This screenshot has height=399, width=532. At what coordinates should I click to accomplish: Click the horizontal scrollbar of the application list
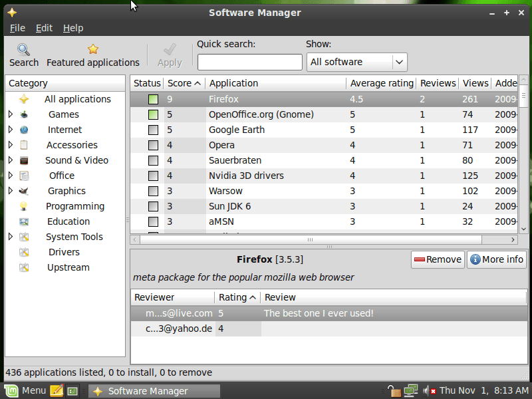[311, 240]
